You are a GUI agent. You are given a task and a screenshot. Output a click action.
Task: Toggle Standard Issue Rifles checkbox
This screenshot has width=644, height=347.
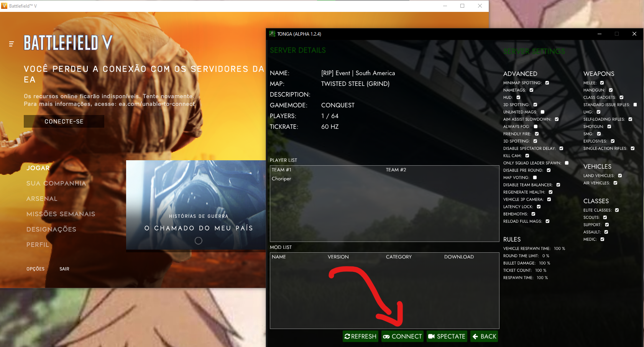point(635,105)
